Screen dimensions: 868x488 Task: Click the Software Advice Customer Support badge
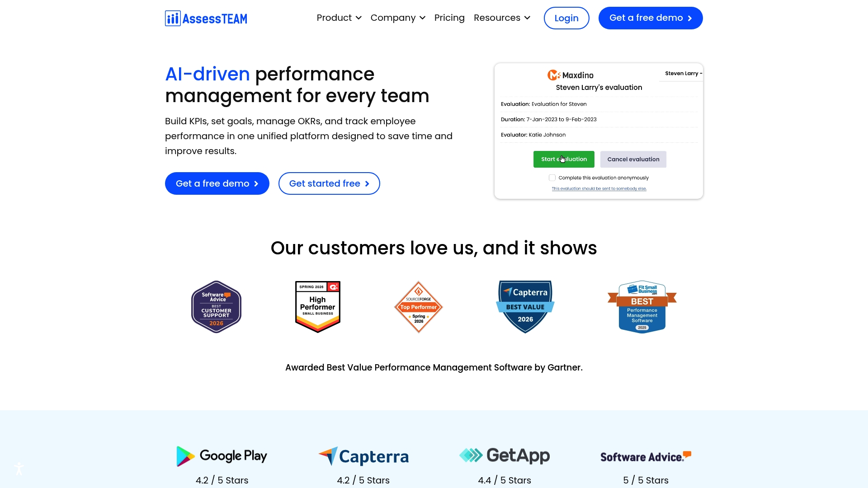coord(216,307)
